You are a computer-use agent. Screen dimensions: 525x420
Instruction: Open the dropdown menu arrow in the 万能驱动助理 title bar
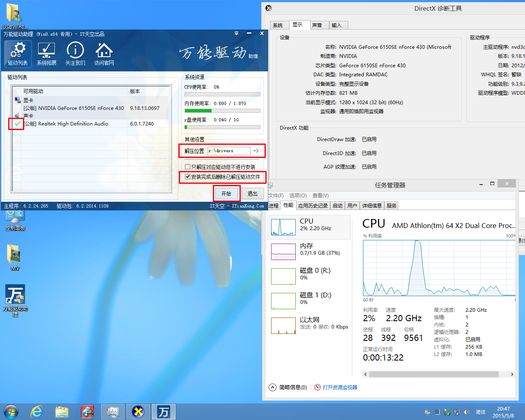[236, 34]
